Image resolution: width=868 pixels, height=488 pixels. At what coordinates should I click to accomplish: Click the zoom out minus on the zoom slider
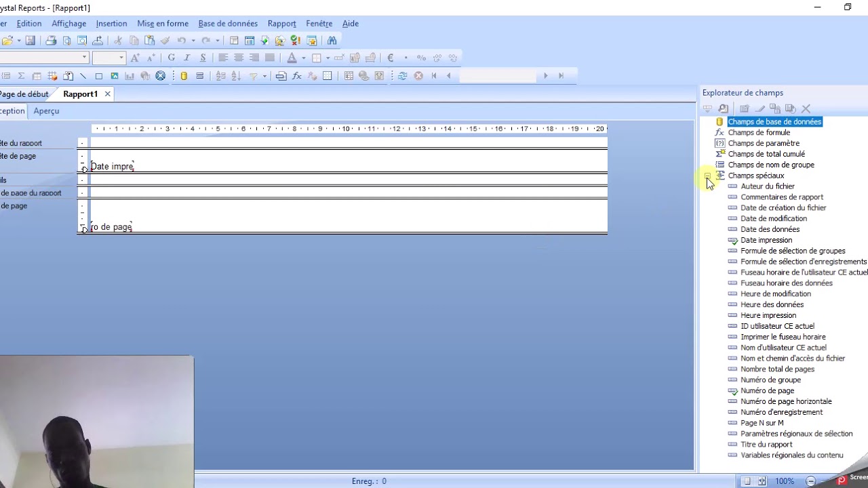click(810, 481)
